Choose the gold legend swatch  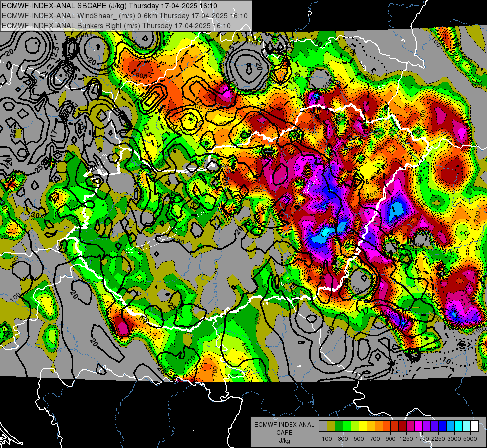(371, 426)
